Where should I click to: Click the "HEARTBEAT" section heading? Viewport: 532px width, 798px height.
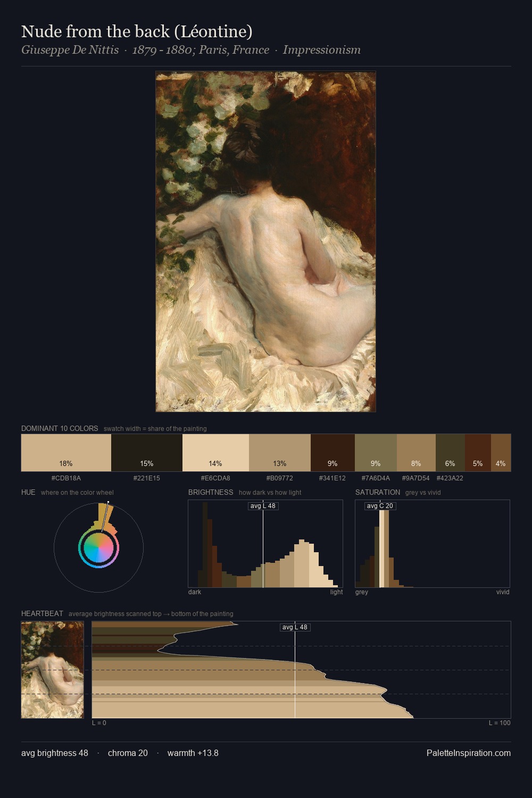tap(42, 613)
